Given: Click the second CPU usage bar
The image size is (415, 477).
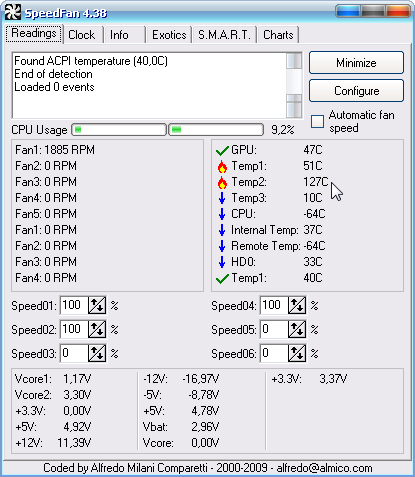Looking at the screenshot, I should coord(216,130).
